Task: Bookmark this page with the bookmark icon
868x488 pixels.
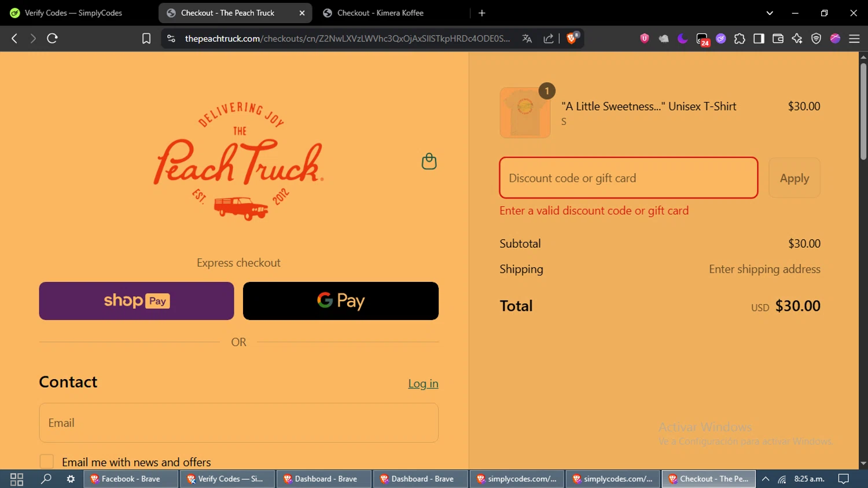Action: pyautogui.click(x=146, y=38)
